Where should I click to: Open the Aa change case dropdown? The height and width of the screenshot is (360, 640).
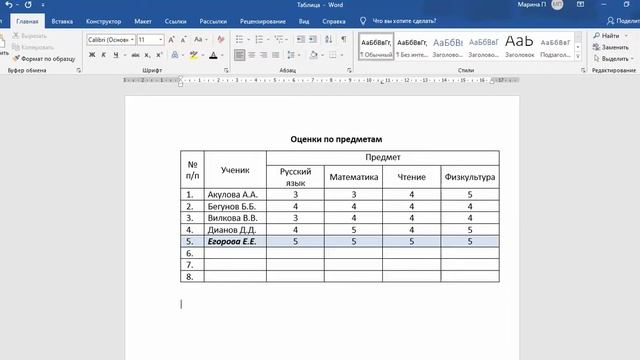[x=200, y=40]
